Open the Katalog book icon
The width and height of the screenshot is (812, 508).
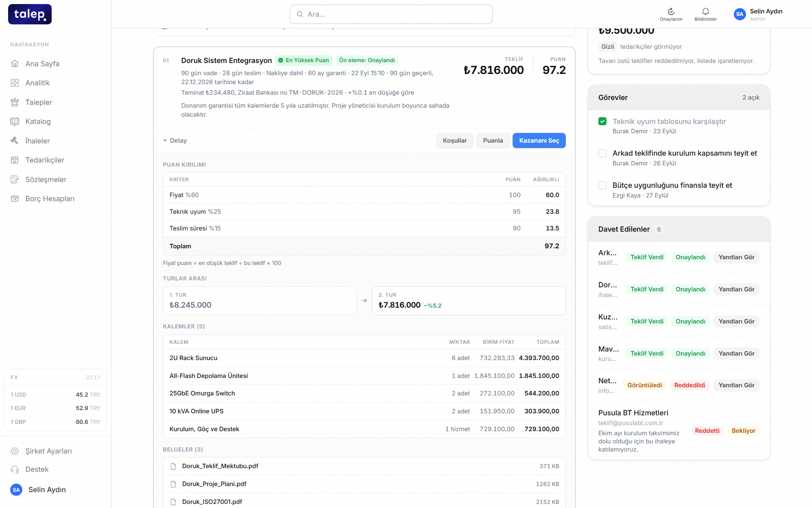[x=15, y=121]
